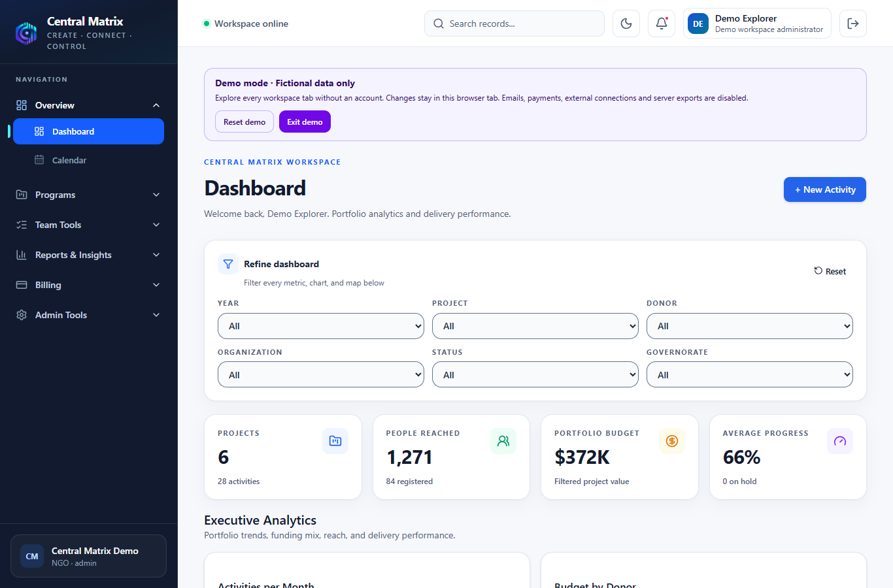Click the New Activity button

coord(825,189)
